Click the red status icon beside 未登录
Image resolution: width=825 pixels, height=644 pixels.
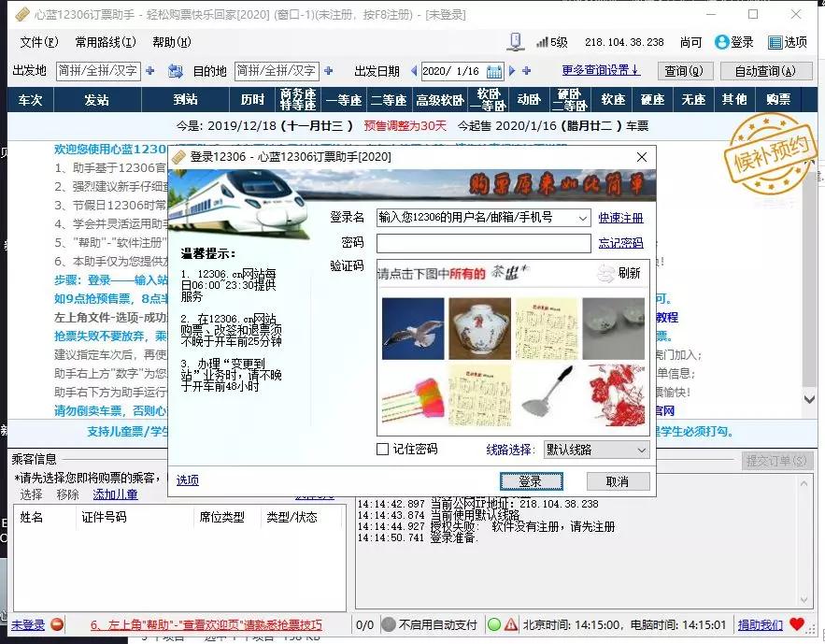[x=56, y=623]
